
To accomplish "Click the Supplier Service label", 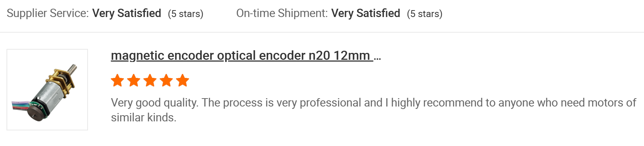I will click(x=47, y=13).
